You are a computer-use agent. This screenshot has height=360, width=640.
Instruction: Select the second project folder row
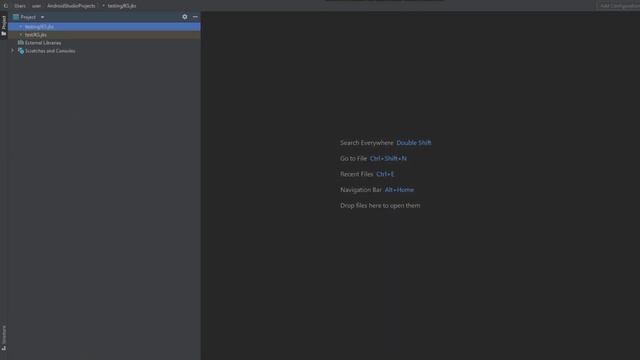(104, 35)
